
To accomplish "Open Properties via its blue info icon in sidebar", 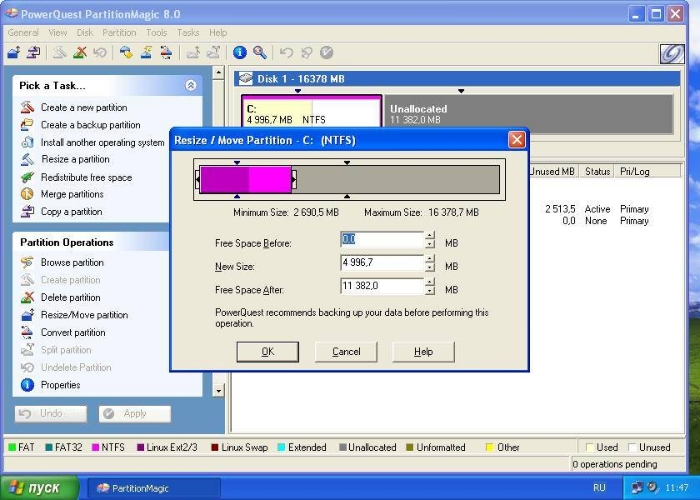I will [27, 385].
